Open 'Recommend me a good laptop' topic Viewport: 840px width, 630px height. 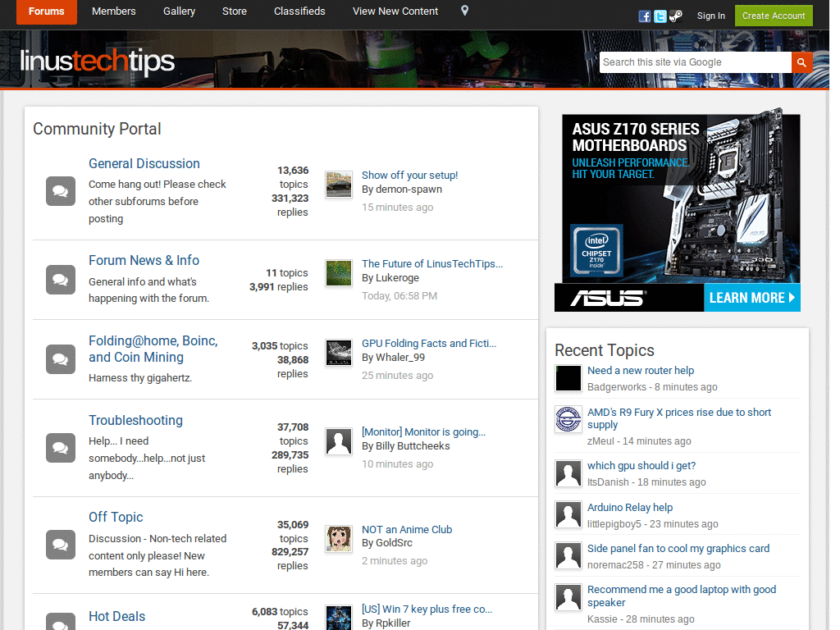click(682, 596)
